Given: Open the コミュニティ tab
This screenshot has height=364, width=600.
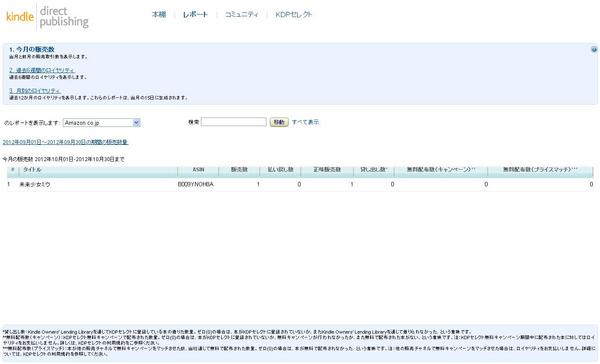Looking at the screenshot, I should point(241,15).
